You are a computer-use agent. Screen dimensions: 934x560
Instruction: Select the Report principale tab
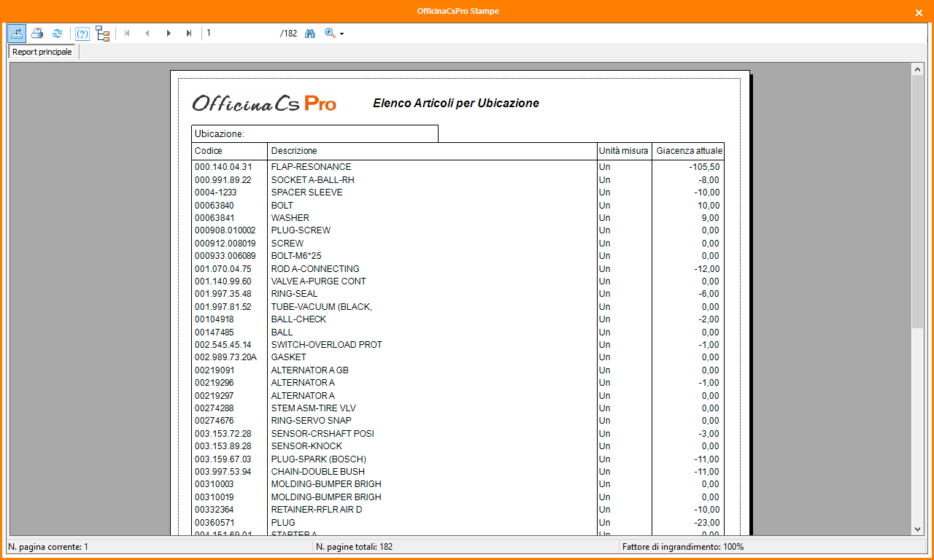42,52
